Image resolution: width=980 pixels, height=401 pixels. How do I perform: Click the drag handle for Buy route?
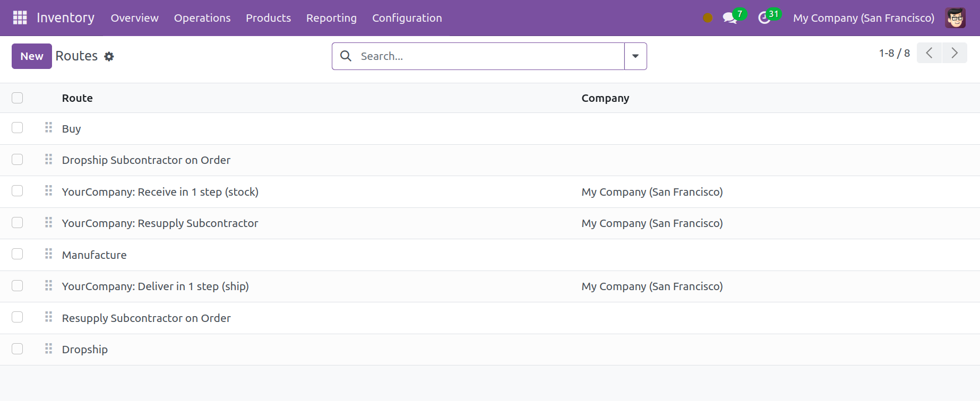[48, 128]
